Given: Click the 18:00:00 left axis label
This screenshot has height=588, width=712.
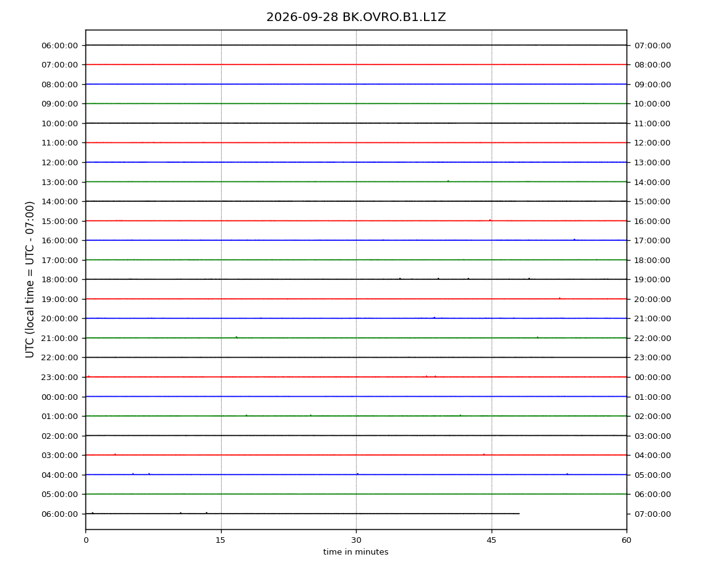Looking at the screenshot, I should pyautogui.click(x=59, y=280).
